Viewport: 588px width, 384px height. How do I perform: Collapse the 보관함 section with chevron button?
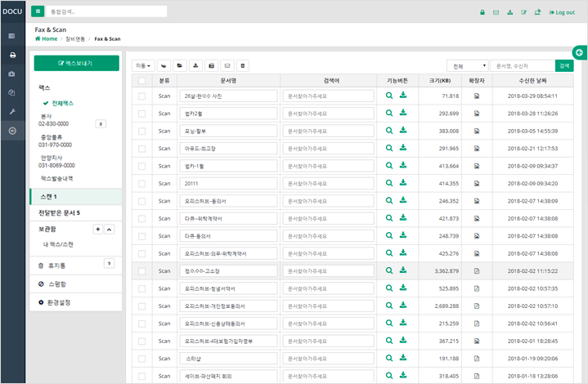click(x=109, y=230)
